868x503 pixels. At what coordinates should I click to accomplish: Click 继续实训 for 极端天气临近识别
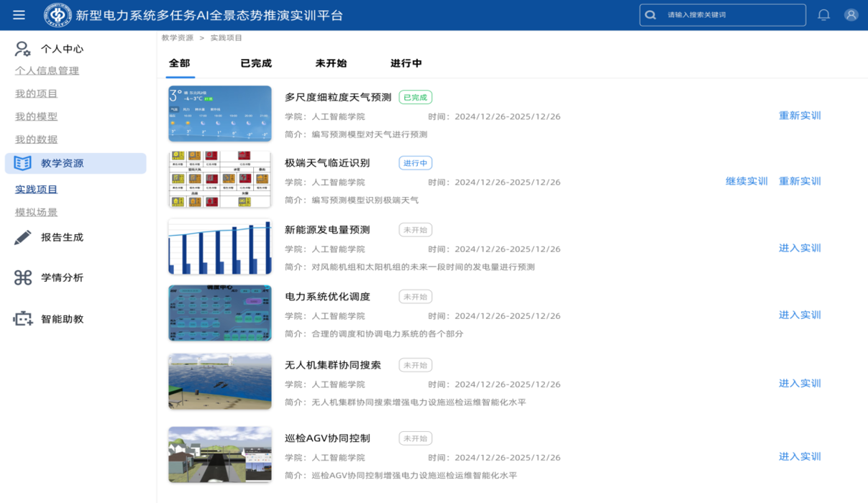(x=746, y=181)
